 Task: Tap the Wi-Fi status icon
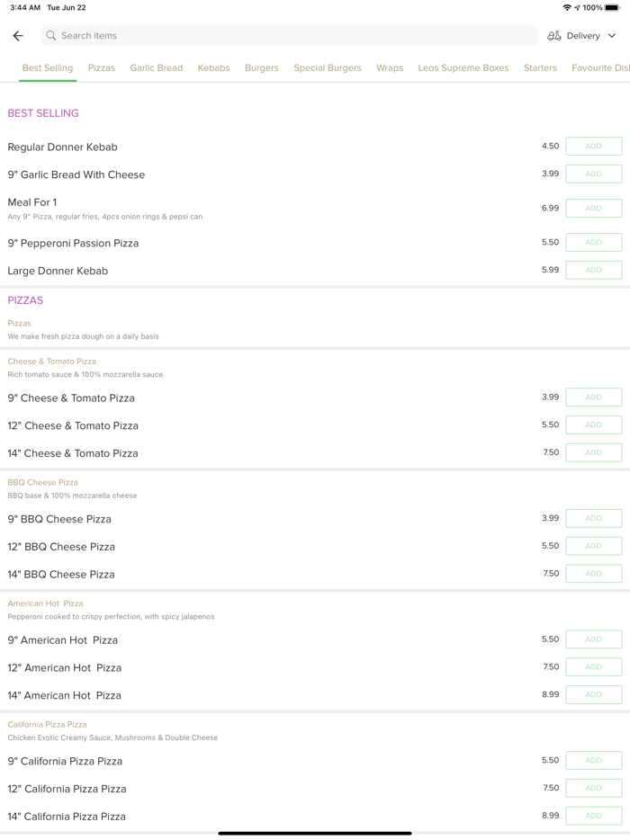567,8
